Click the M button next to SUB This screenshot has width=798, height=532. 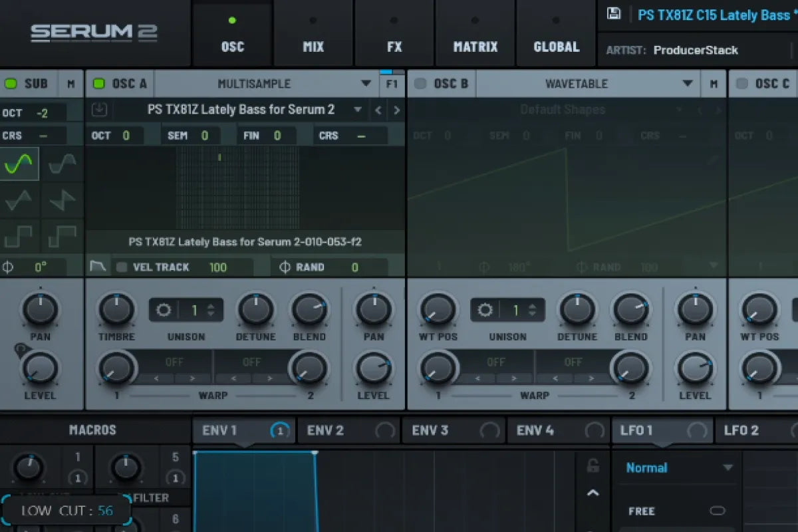coord(71,84)
